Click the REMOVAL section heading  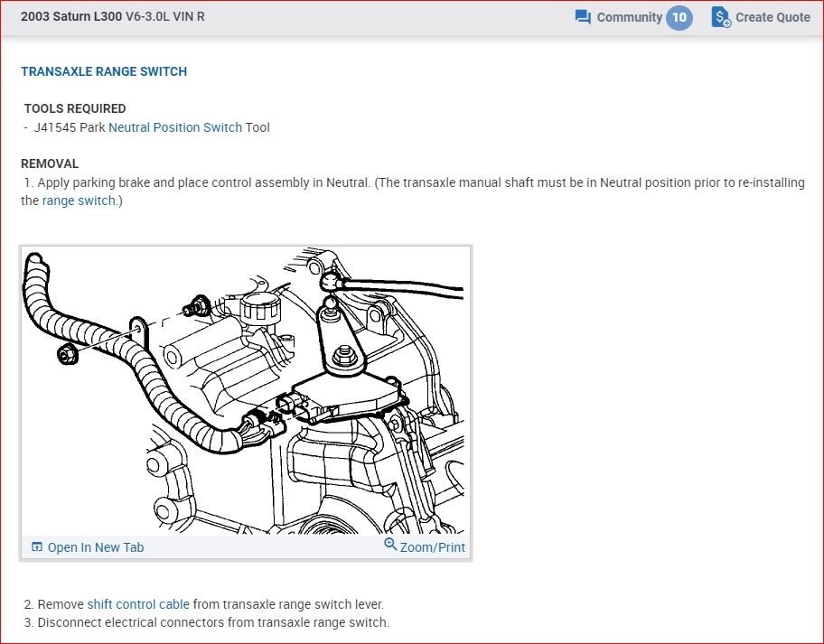50,163
